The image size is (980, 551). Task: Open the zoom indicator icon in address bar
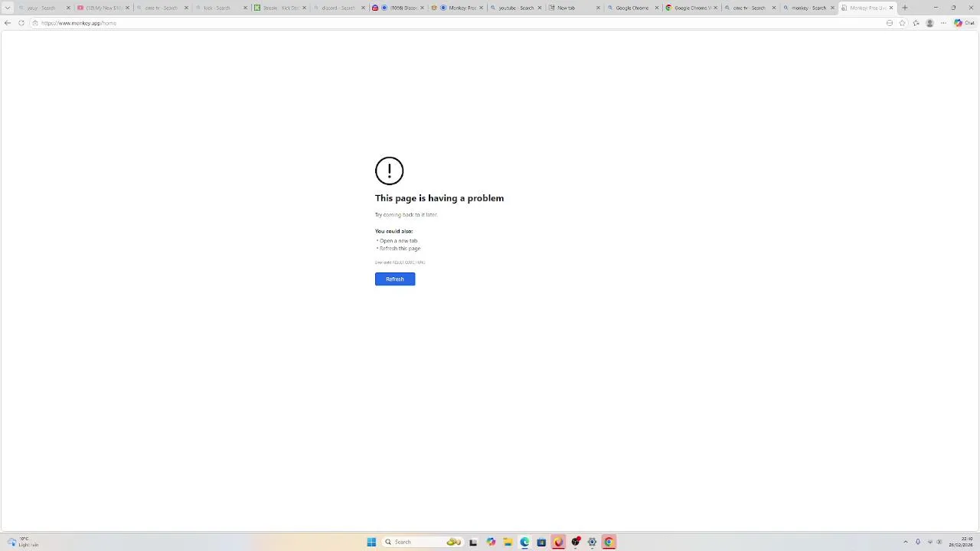pos(890,23)
